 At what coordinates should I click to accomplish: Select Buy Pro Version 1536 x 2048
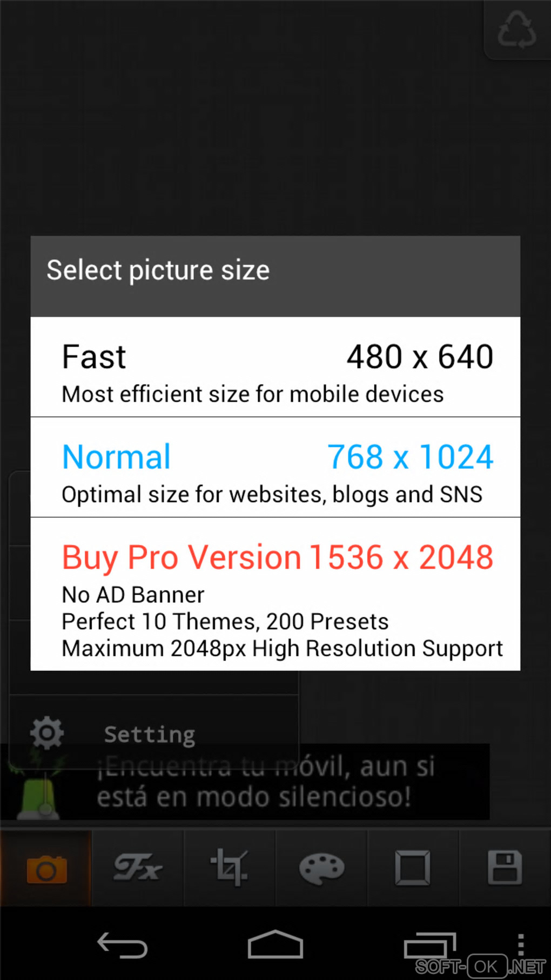point(275,594)
